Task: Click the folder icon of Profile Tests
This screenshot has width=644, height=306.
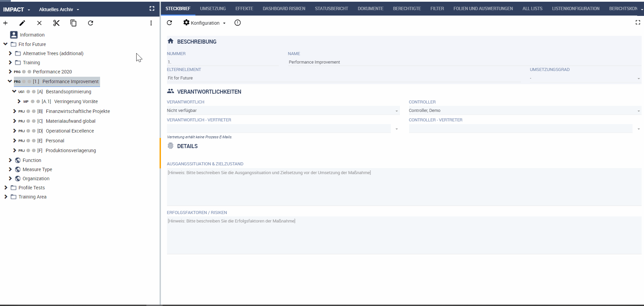Action: 14,188
